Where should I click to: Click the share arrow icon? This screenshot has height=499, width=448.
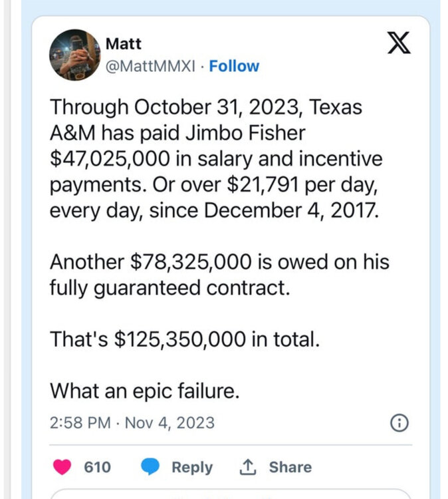[x=247, y=467]
